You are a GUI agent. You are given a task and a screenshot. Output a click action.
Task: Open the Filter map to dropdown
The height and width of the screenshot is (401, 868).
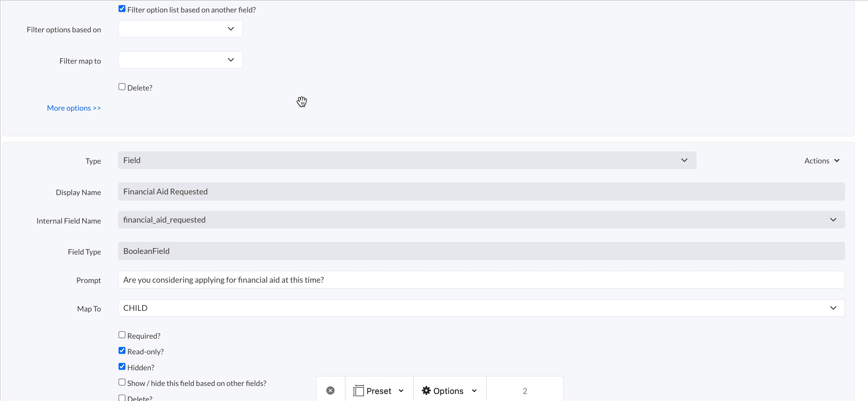[x=180, y=60]
